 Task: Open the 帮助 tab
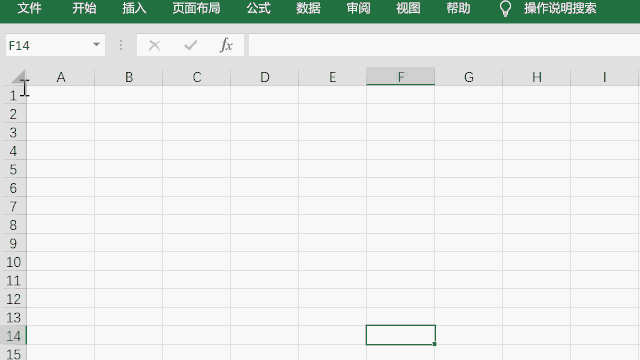click(x=458, y=8)
